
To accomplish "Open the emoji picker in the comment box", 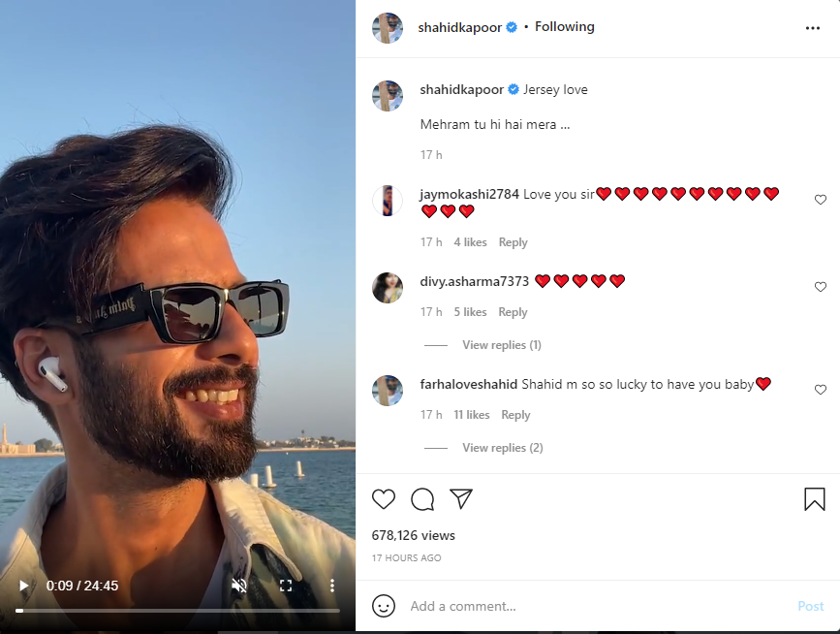I will (384, 606).
